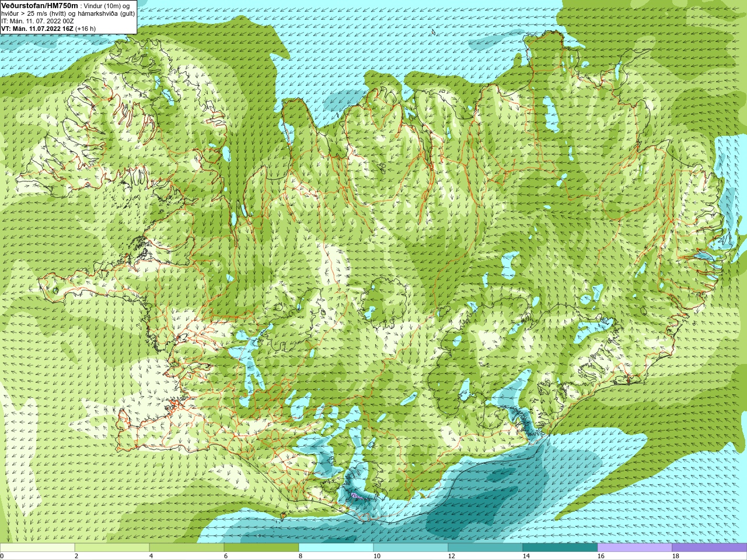Click the teal 12–14 m/s legend swatch
The image size is (747, 560).
pyautogui.click(x=486, y=548)
